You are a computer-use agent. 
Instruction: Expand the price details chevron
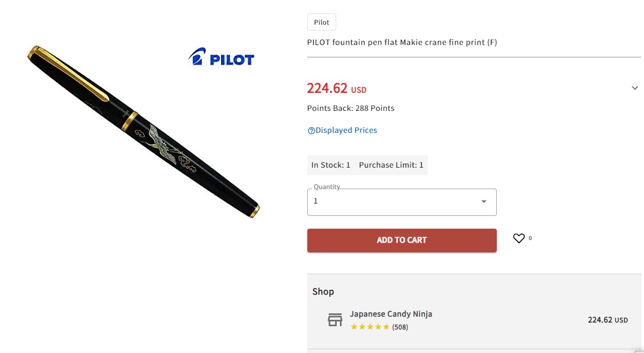(635, 88)
